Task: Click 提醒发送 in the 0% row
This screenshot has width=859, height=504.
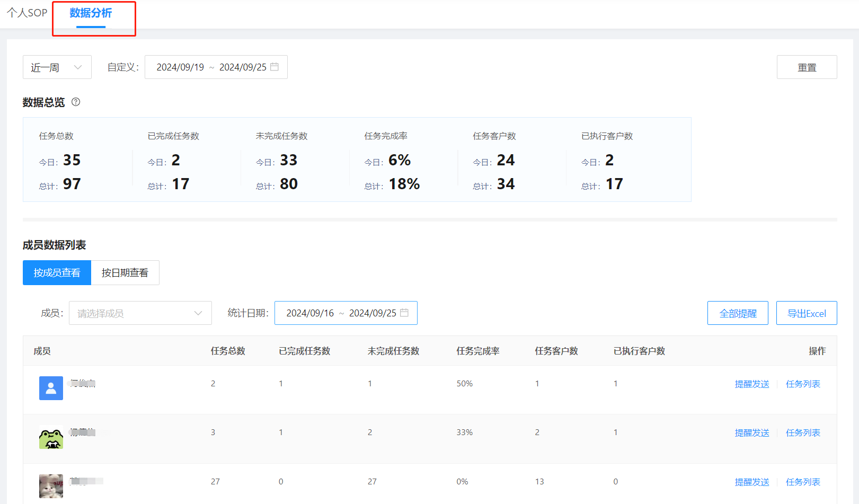Action: coord(752,482)
